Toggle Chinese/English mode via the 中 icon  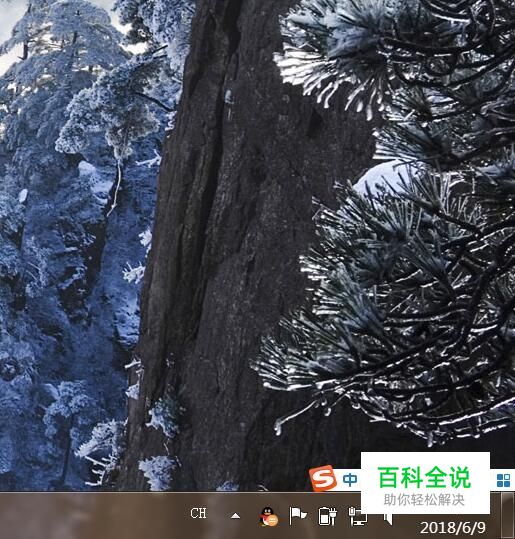[350, 480]
